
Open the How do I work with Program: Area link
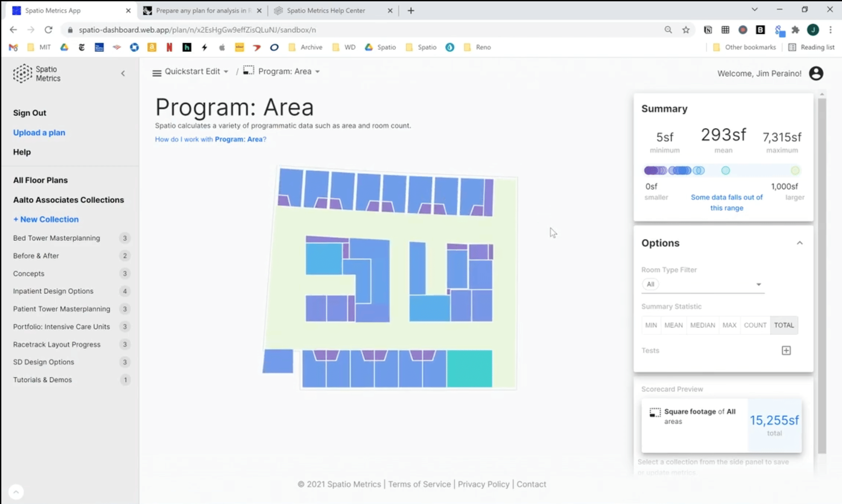pos(210,139)
